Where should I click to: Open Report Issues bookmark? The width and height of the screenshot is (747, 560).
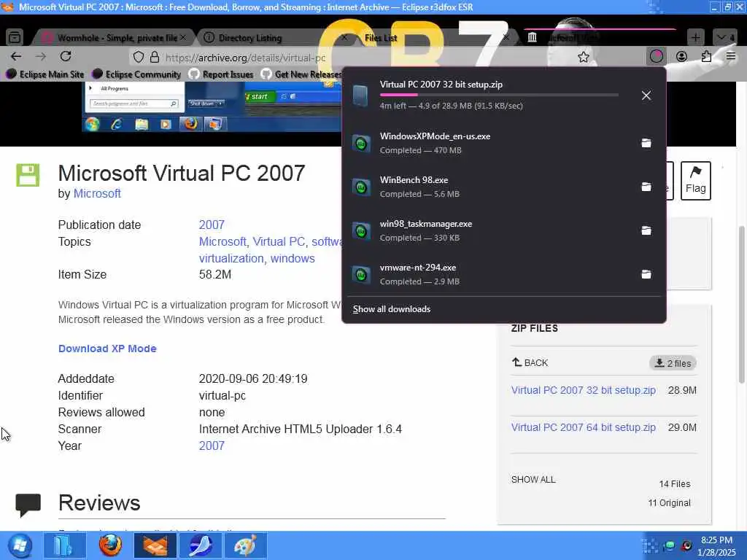[x=221, y=74]
